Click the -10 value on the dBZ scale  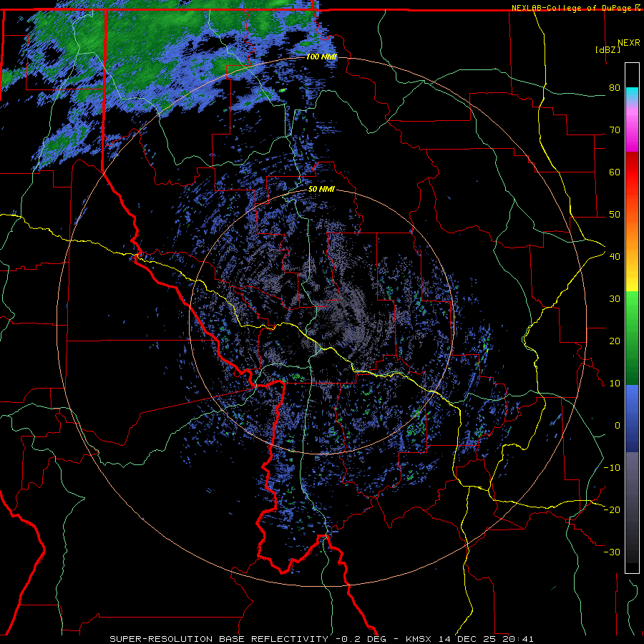coord(612,468)
